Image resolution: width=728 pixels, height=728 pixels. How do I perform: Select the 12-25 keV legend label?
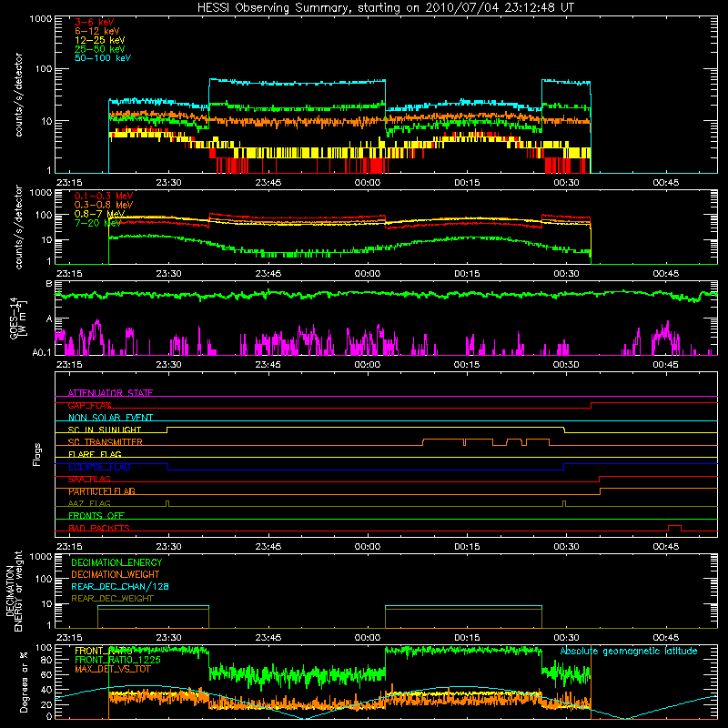click(100, 40)
